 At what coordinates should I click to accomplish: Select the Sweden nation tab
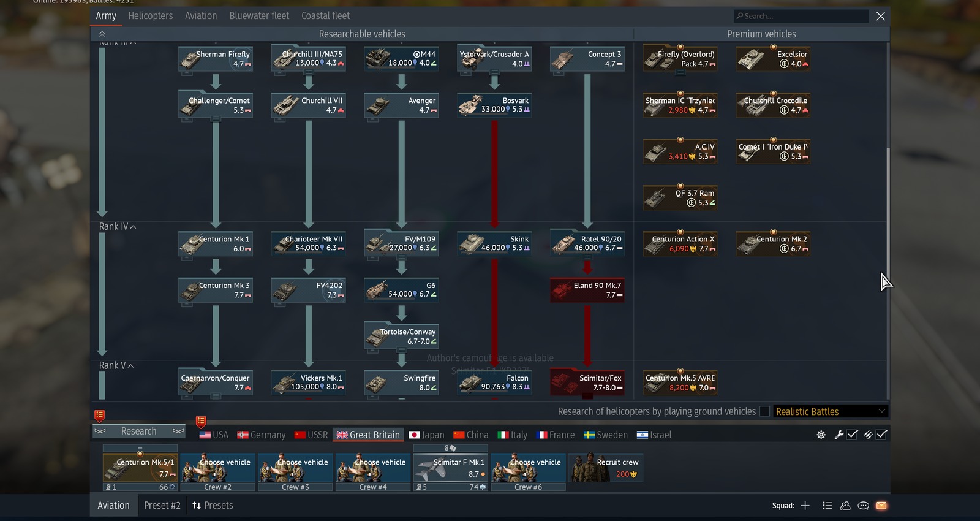(x=606, y=435)
